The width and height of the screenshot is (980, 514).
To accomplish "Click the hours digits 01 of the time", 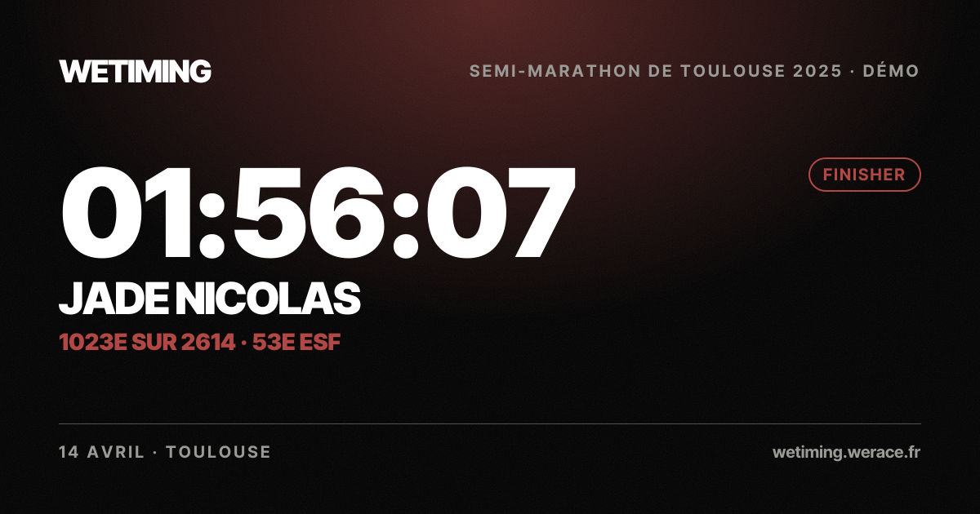I will [x=127, y=212].
